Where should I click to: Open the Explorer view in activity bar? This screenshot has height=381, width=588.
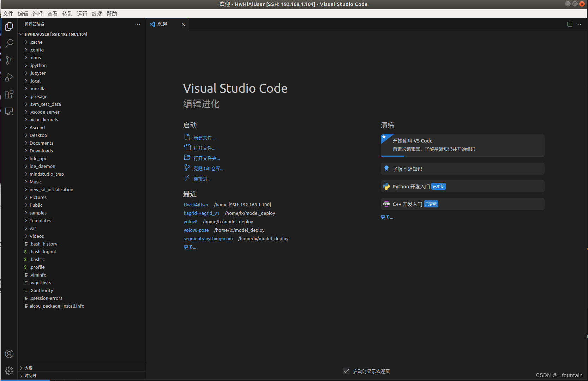[9, 26]
